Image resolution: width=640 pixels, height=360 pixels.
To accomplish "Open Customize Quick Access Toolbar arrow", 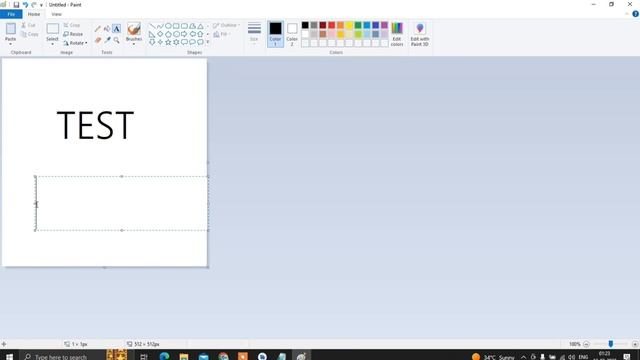I will (41, 5).
